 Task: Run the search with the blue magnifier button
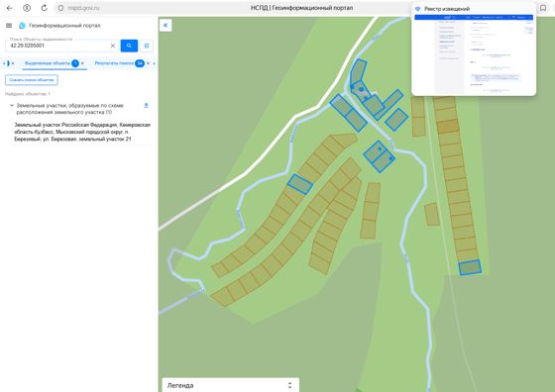click(x=129, y=46)
